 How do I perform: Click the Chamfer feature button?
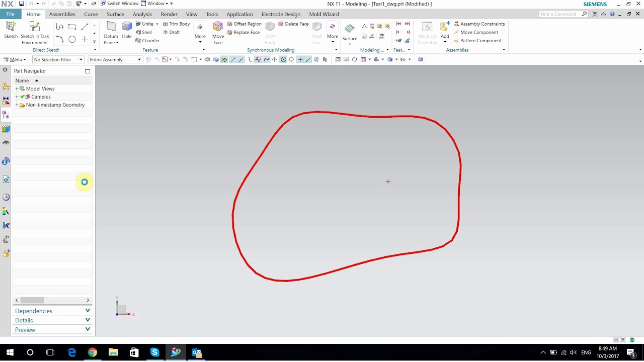click(147, 41)
